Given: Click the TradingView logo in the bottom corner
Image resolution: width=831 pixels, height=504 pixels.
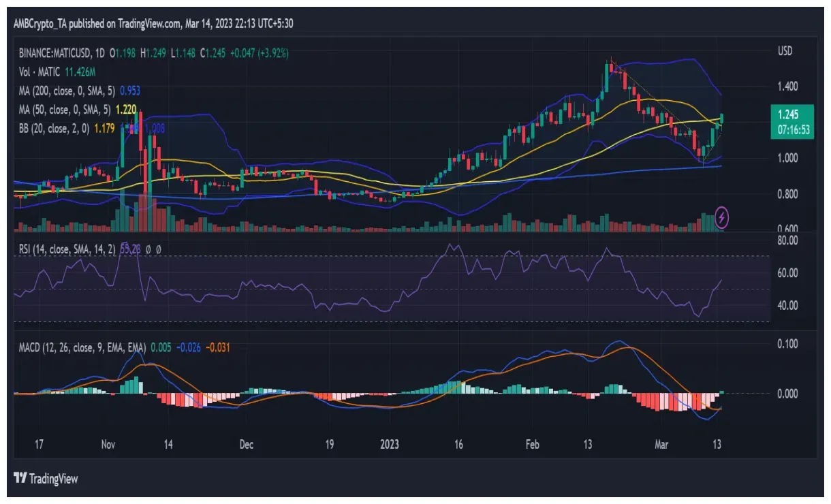Looking at the screenshot, I should coord(44,479).
